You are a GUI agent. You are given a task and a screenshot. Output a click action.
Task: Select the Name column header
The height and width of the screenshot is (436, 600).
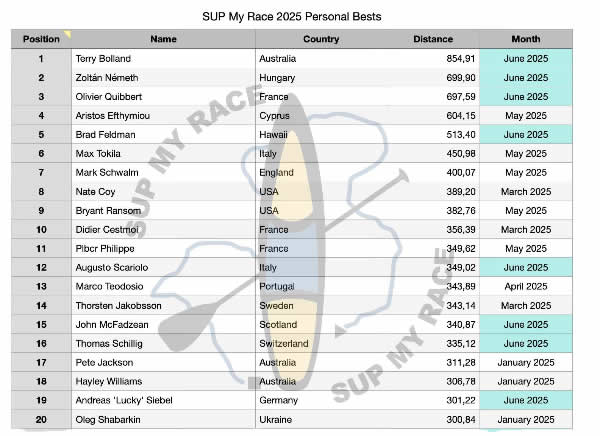(163, 40)
